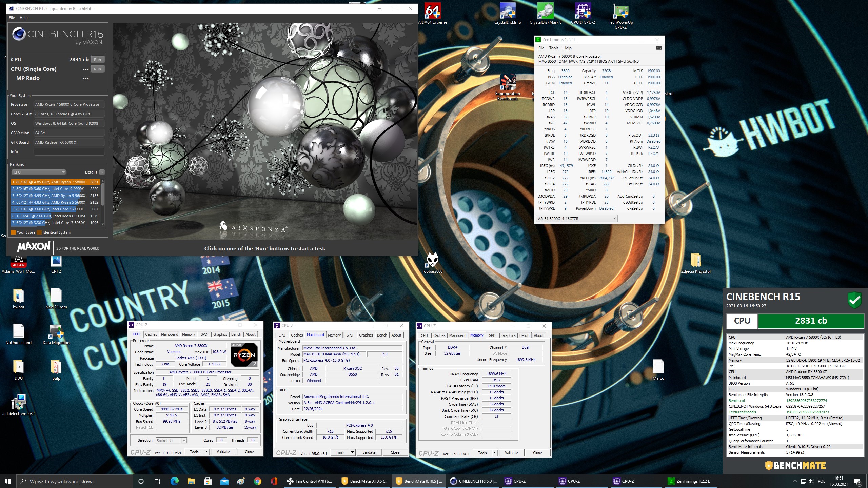Open Fan Control V70 taskbar item
This screenshot has height=488, width=868.
pos(310,481)
